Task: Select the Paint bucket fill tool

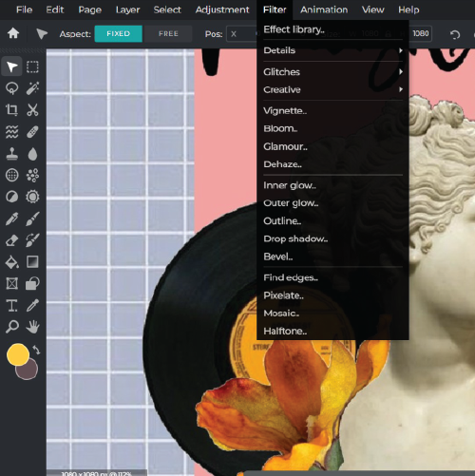Action: [x=12, y=262]
